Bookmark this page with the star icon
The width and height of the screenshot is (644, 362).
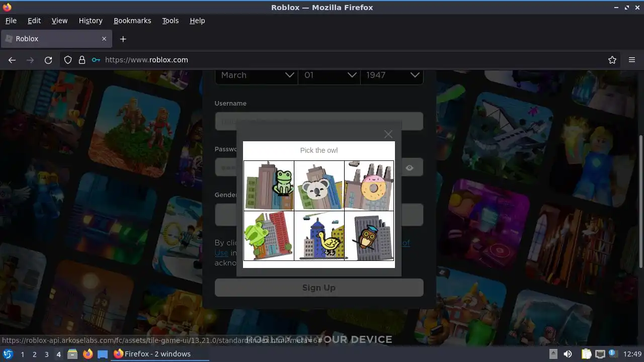click(x=612, y=60)
